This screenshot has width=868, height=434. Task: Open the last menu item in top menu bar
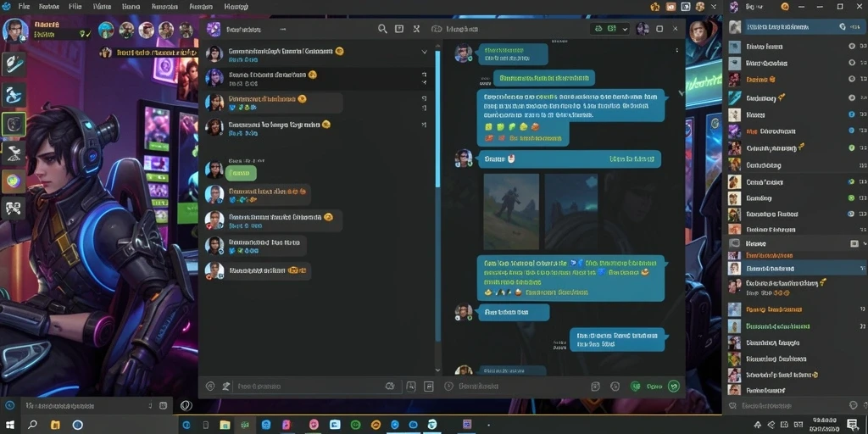[x=236, y=7]
